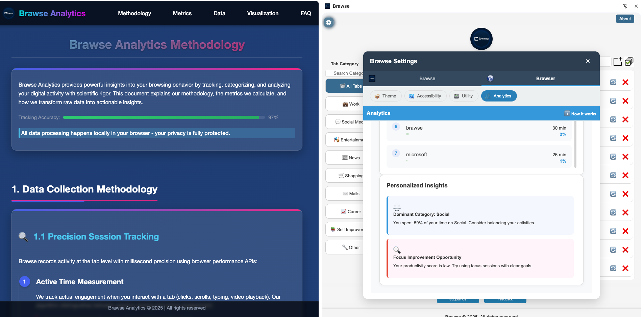Click the microsoft row showing 26 min

click(x=479, y=157)
